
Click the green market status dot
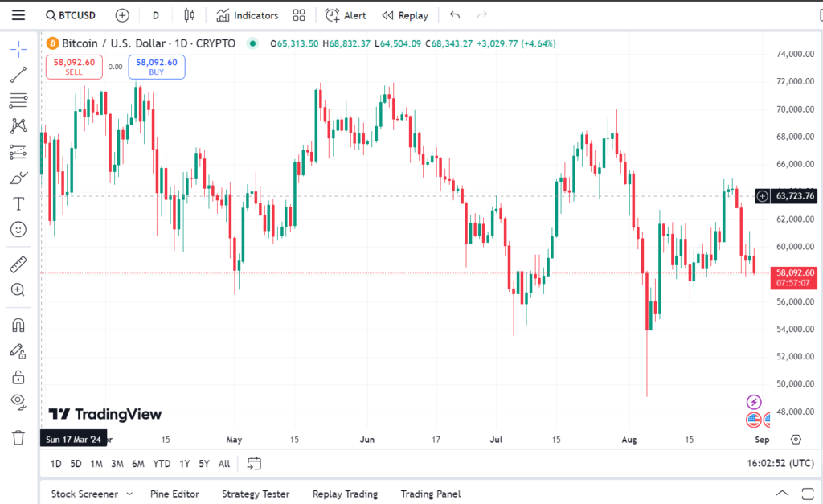[x=253, y=43]
